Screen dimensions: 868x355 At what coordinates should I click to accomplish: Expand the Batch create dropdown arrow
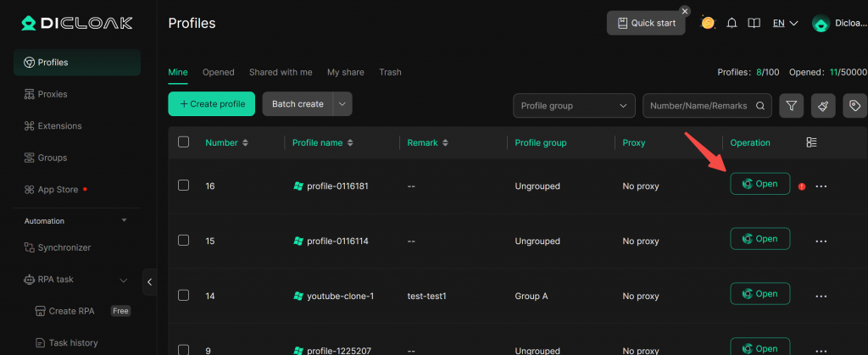click(342, 104)
